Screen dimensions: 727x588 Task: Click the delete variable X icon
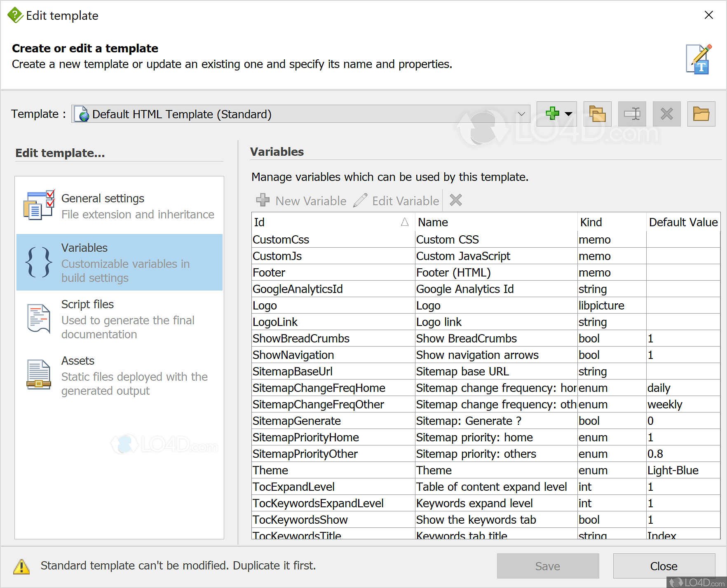[x=455, y=200]
